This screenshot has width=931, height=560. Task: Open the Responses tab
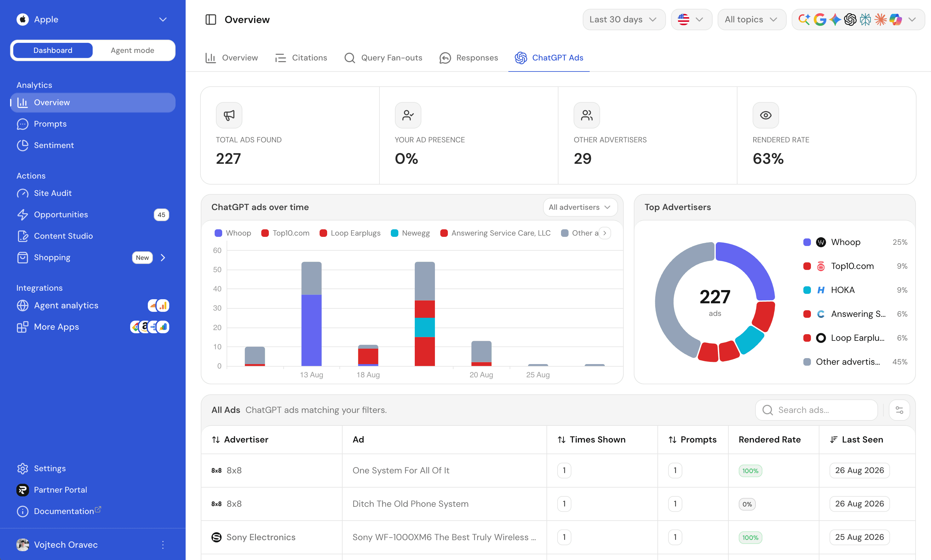coord(469,58)
